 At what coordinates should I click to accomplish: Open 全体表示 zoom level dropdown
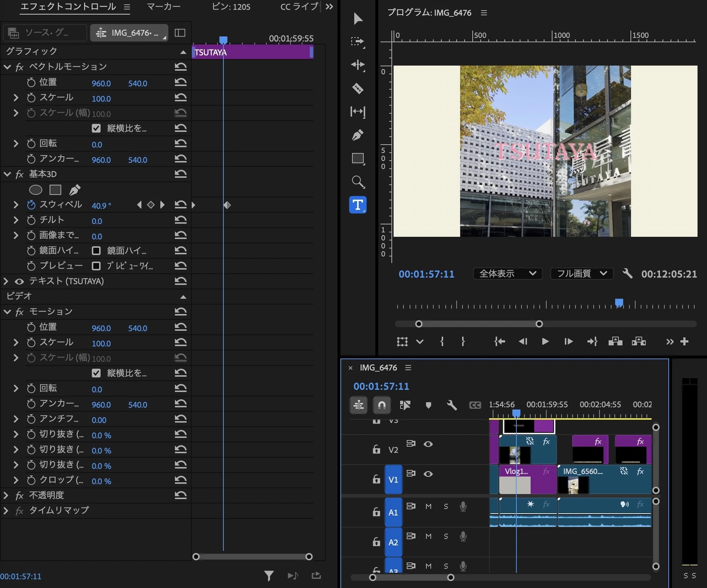coord(507,274)
